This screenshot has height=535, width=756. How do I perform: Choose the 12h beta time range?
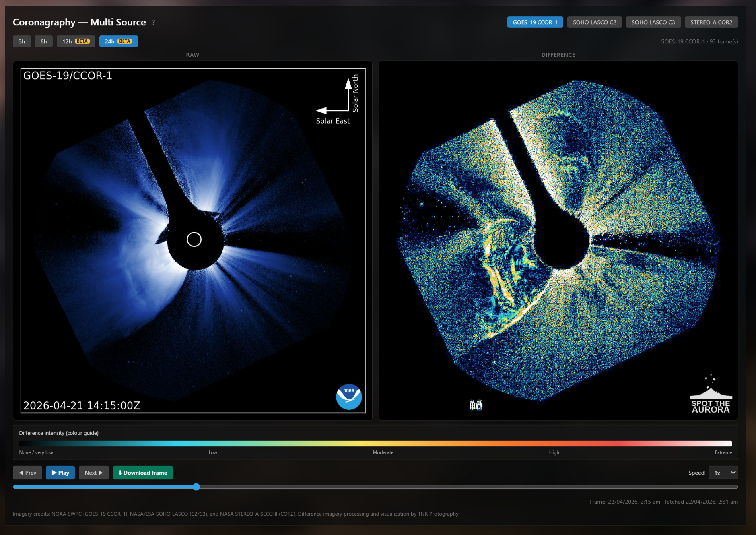[76, 41]
